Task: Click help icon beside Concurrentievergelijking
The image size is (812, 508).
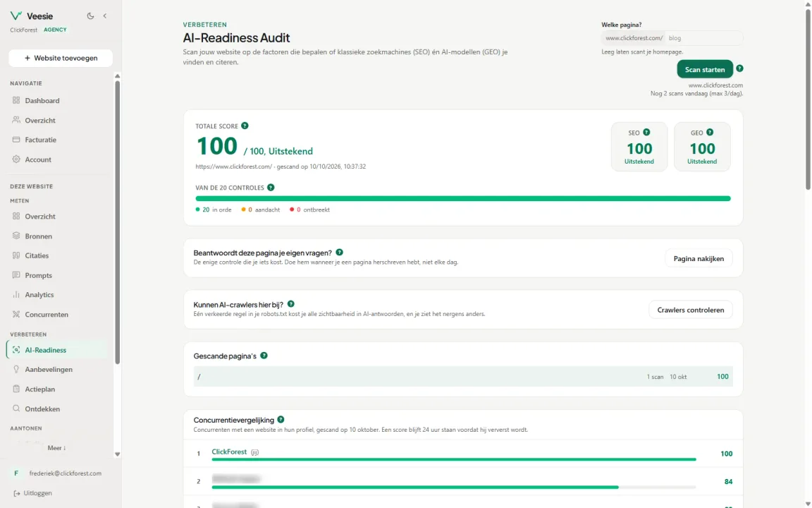Action: pyautogui.click(x=281, y=419)
